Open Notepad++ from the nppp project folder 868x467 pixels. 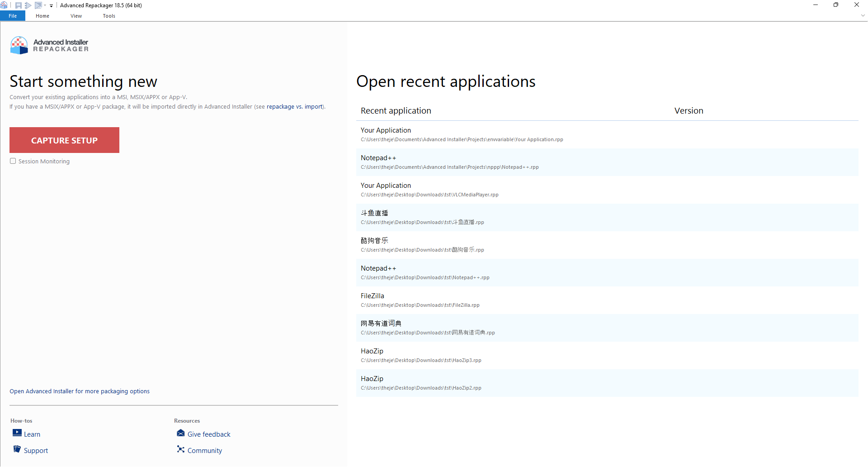click(607, 162)
